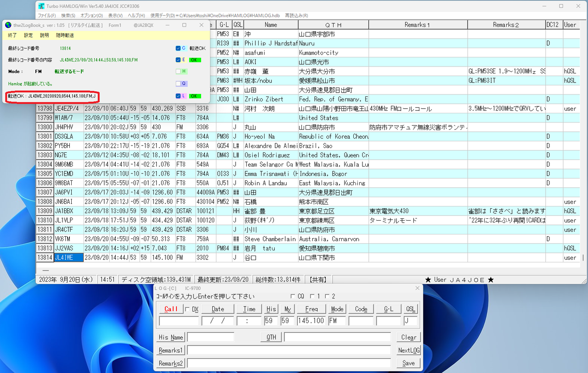
Task: Open the ヘルプ(H) menu
Action: (x=137, y=16)
